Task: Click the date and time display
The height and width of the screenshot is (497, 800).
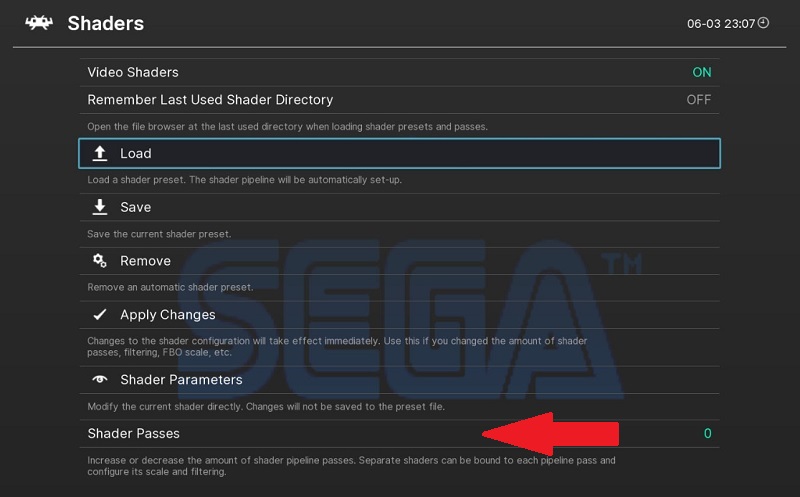Action: [x=721, y=23]
